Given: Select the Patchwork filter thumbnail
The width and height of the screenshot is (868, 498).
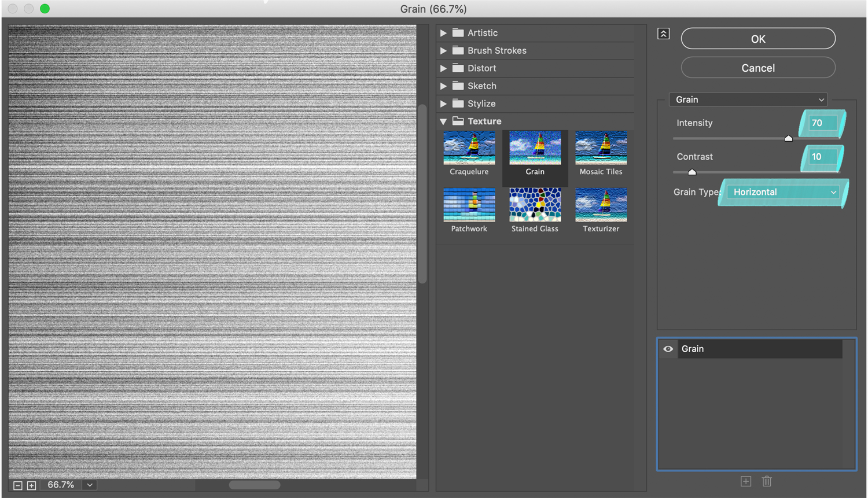Looking at the screenshot, I should pyautogui.click(x=469, y=204).
